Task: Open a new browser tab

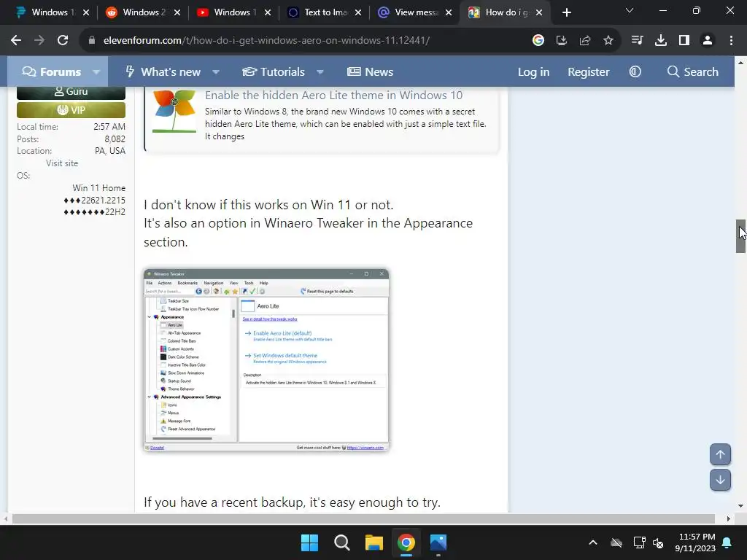Action: (x=566, y=12)
